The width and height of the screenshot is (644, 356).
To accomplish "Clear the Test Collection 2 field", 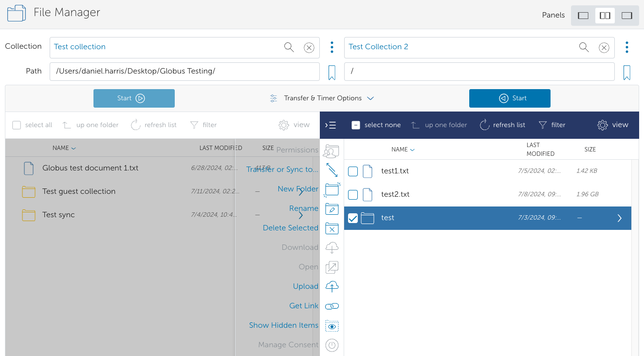I will 604,47.
